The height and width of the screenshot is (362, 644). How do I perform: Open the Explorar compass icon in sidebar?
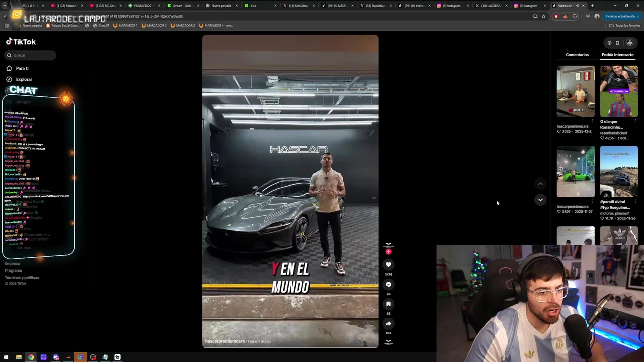pyautogui.click(x=9, y=79)
